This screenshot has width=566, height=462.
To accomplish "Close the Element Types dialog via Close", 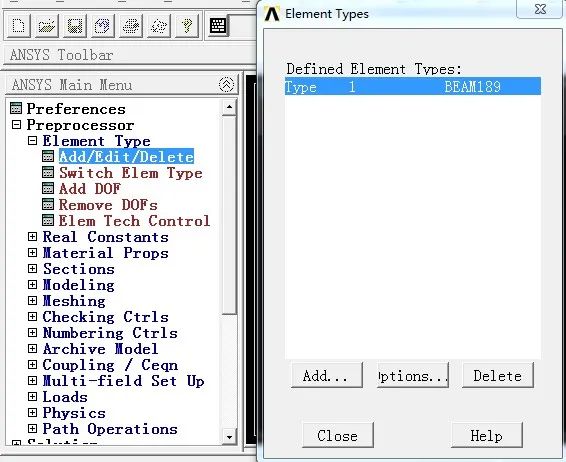I will [338, 435].
